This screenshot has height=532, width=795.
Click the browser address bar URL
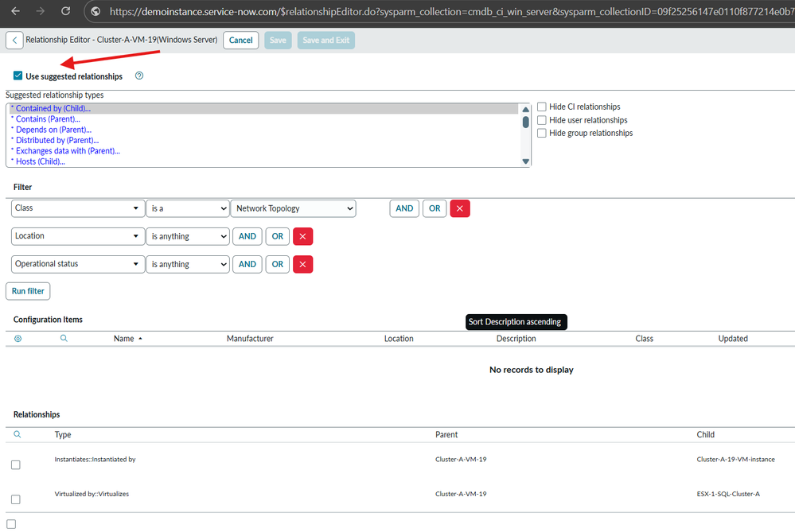click(x=451, y=11)
